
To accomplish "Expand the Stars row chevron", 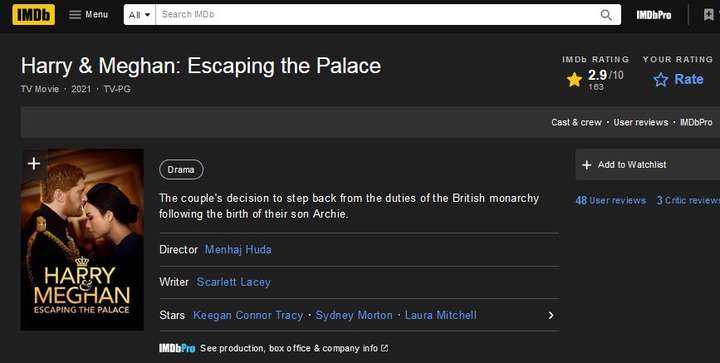I will pyautogui.click(x=551, y=315).
